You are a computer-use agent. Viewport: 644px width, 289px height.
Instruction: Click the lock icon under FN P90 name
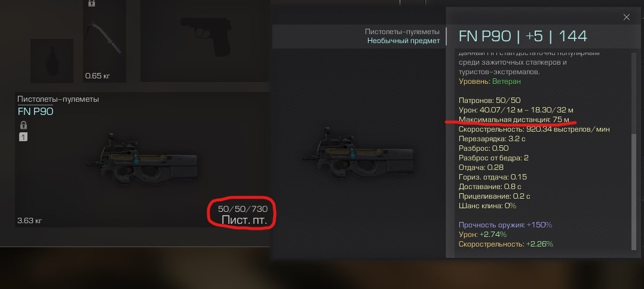tap(23, 125)
